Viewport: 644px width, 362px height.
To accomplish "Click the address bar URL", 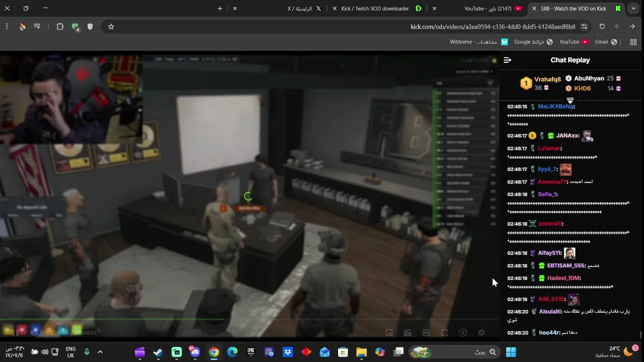I will [493, 27].
